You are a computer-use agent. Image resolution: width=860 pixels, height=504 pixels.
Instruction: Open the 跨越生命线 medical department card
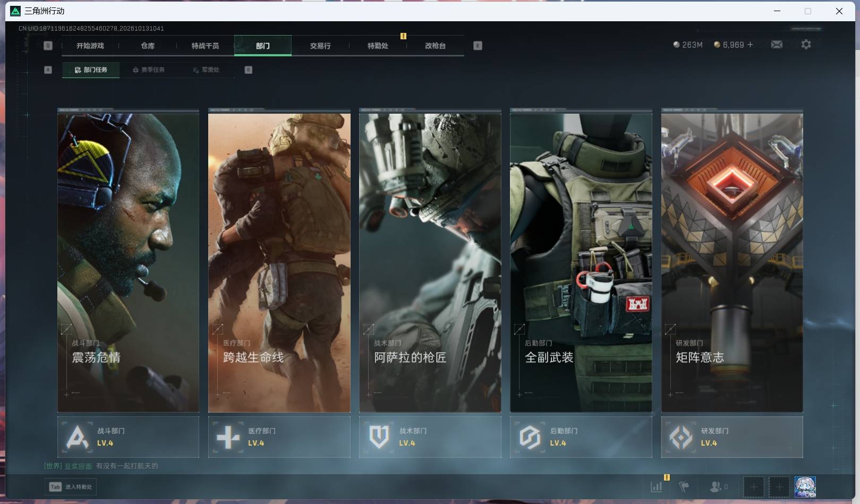click(279, 261)
